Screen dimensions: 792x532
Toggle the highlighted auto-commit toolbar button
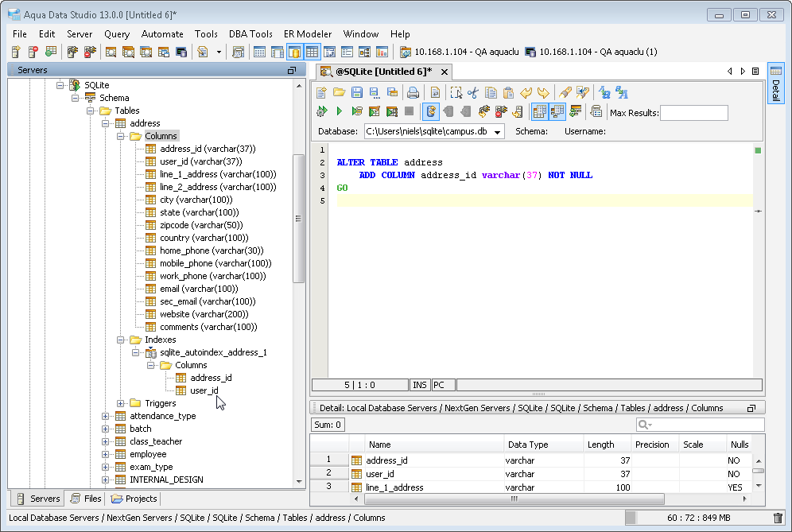[x=431, y=111]
